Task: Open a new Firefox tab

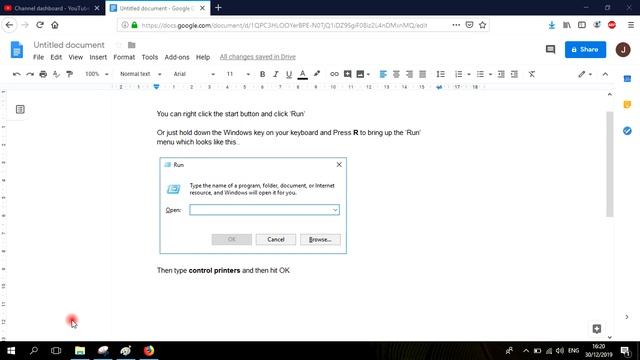Action: click(218, 8)
